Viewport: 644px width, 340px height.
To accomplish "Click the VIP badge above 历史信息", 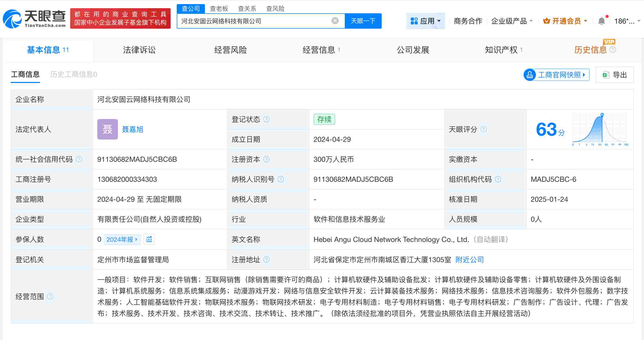I will pos(610,41).
